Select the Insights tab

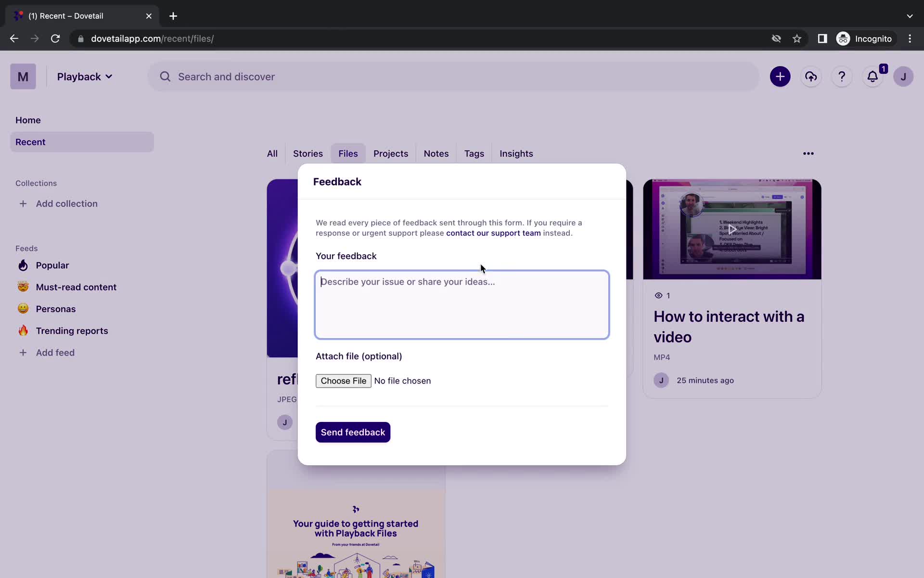[516, 153]
